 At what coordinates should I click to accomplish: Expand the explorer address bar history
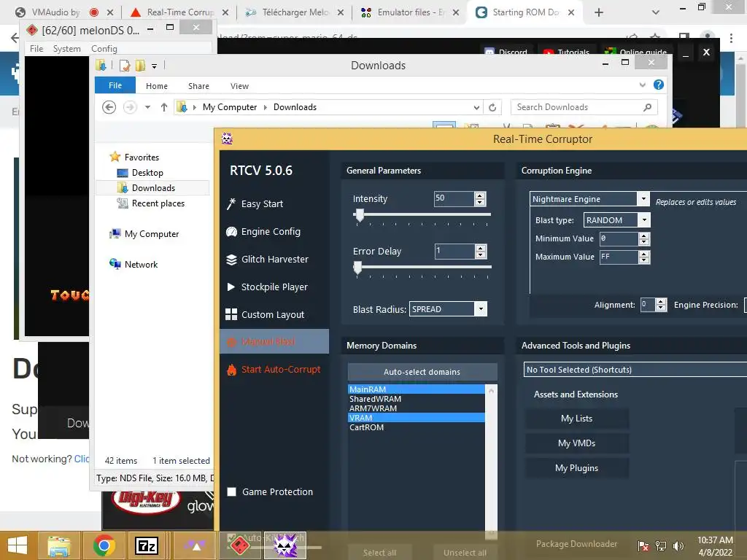476,108
